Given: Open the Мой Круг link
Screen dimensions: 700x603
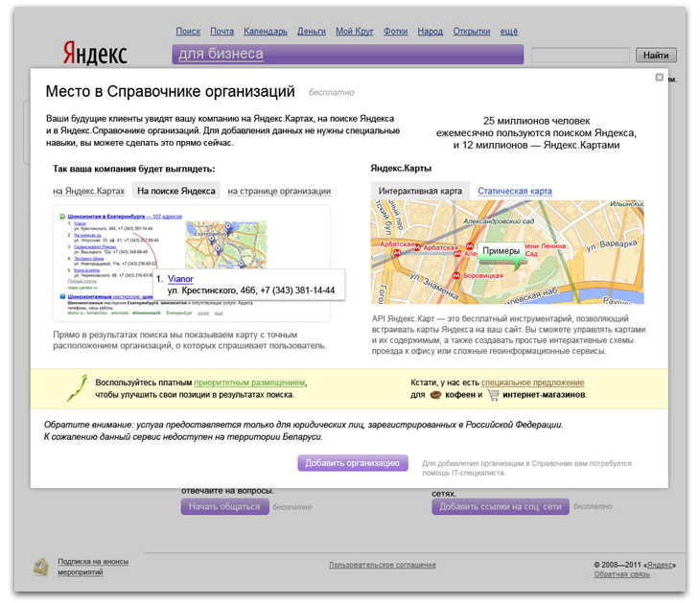Looking at the screenshot, I should click(x=355, y=32).
